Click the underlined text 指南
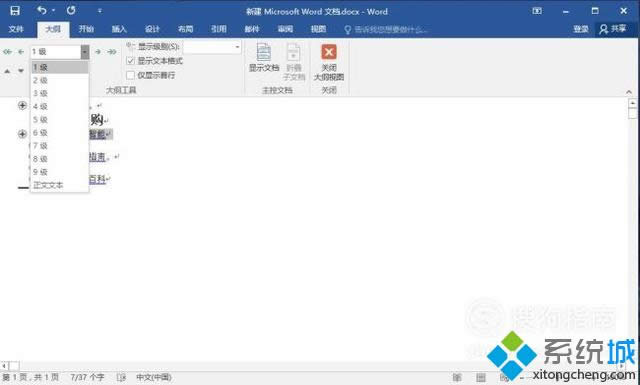This screenshot has height=385, width=640. click(x=97, y=157)
